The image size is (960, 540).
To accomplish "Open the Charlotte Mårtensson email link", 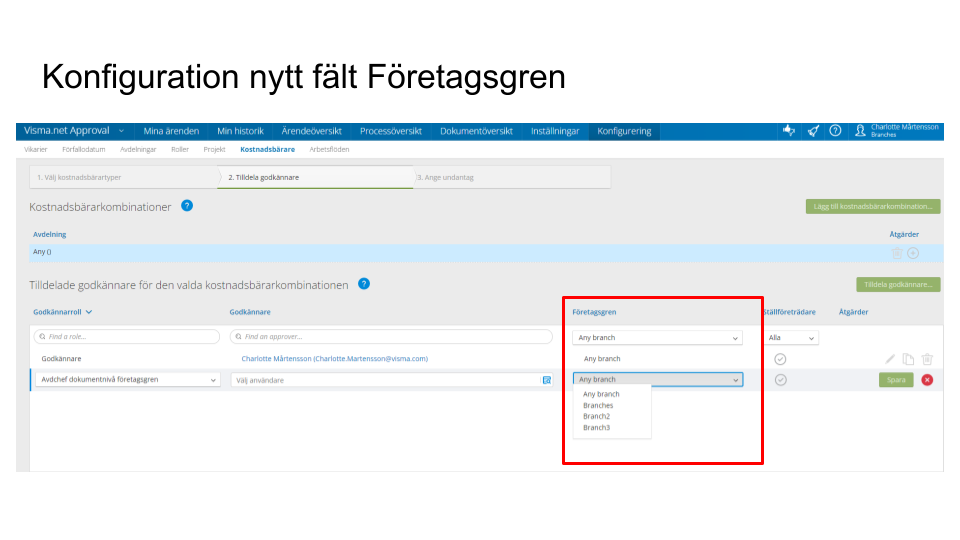I will click(x=334, y=359).
